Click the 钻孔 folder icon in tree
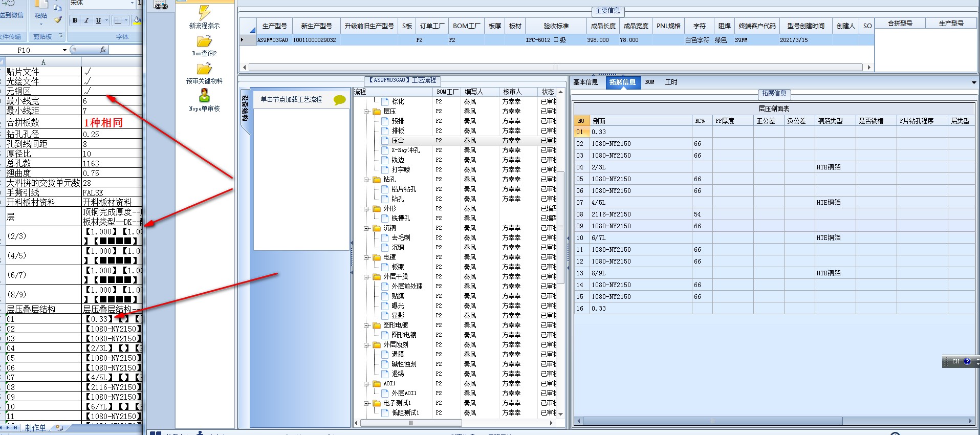Screen dimensions: 980x435 point(377,179)
